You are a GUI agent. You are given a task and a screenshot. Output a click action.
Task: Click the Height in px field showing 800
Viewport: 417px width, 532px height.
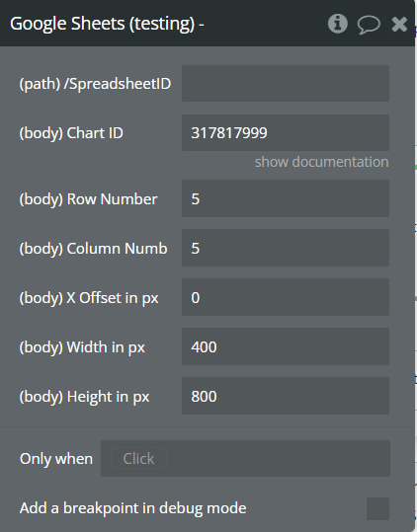(x=286, y=396)
